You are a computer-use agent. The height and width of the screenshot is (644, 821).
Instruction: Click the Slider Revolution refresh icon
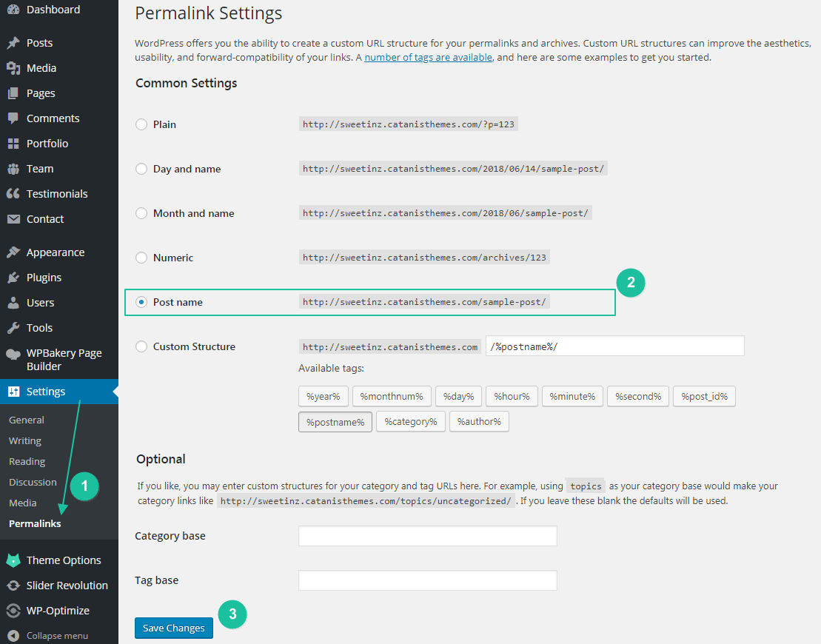tap(13, 586)
